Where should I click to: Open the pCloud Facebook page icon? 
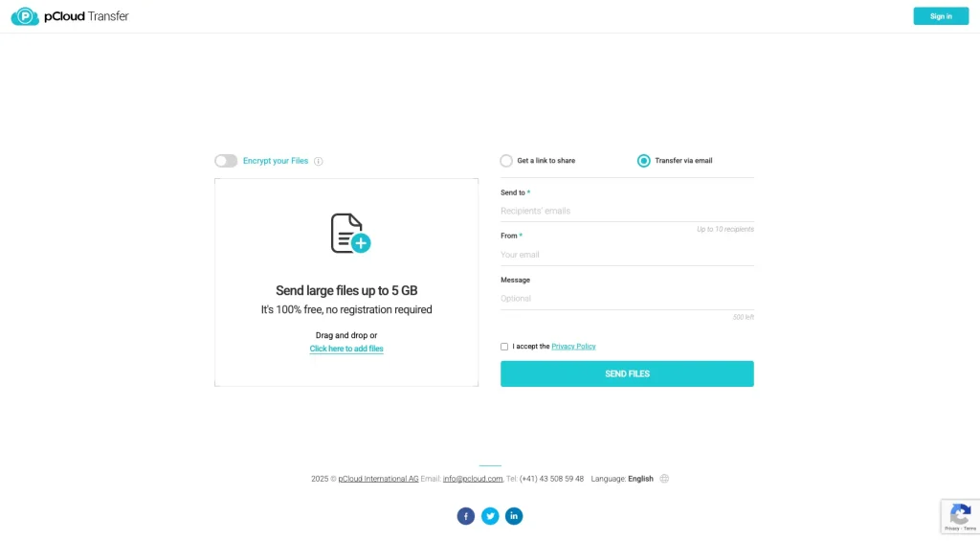(466, 516)
